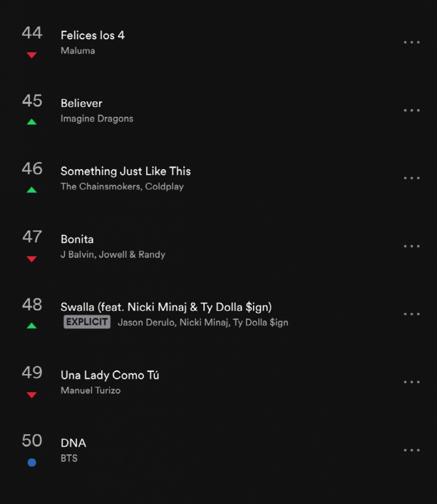Click the blue new-entry dot under 50
Image resolution: width=437 pixels, height=504 pixels.
[x=32, y=462]
